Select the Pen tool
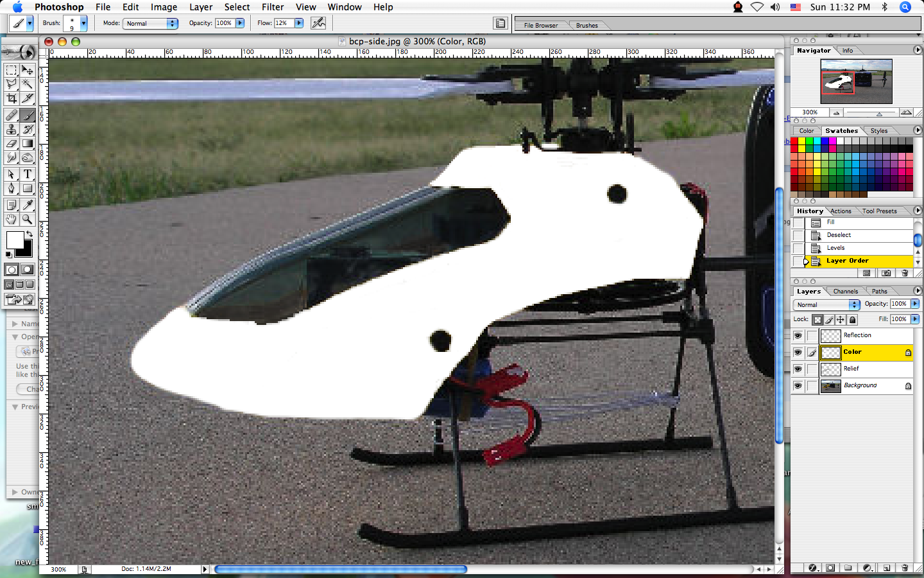 [12, 189]
